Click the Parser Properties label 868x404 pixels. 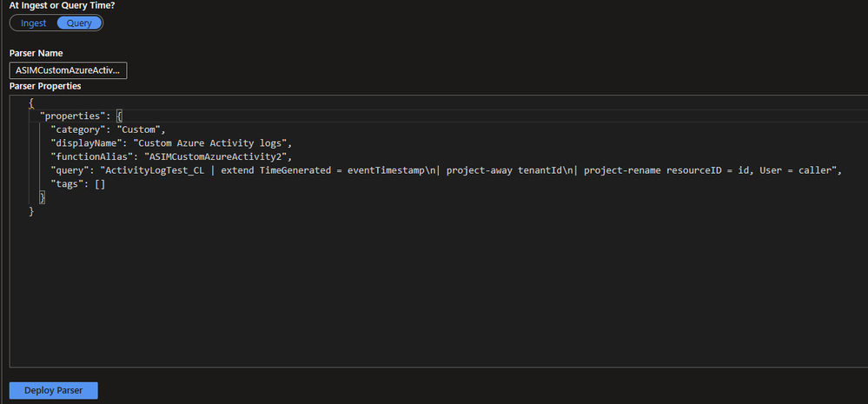[x=45, y=86]
